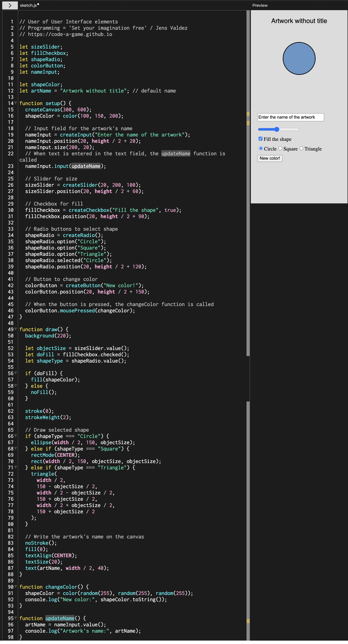Collapse the updateName function fold arrow
This screenshot has width=348, height=644.
click(16, 618)
